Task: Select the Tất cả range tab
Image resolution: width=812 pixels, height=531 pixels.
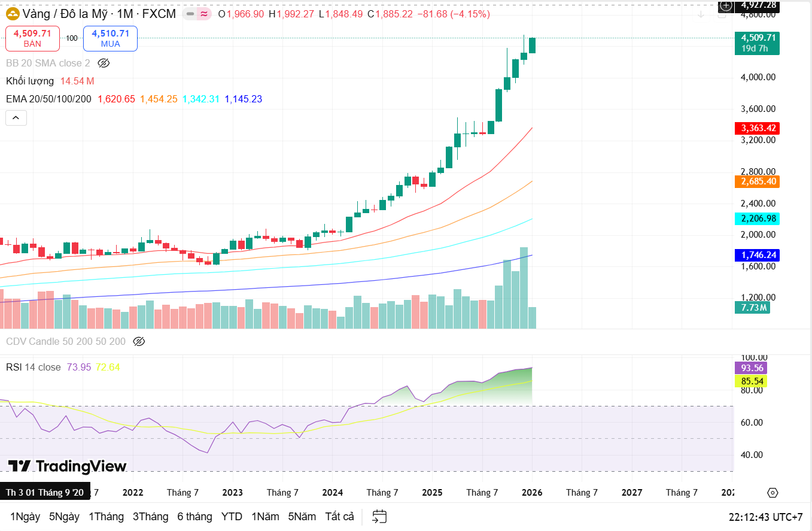Action: pos(339,515)
